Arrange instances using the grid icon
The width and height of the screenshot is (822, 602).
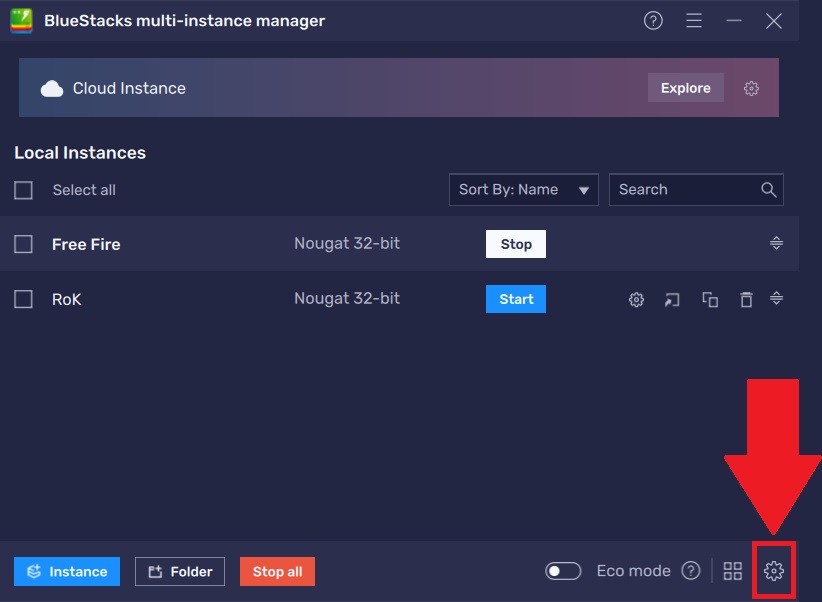click(732, 571)
